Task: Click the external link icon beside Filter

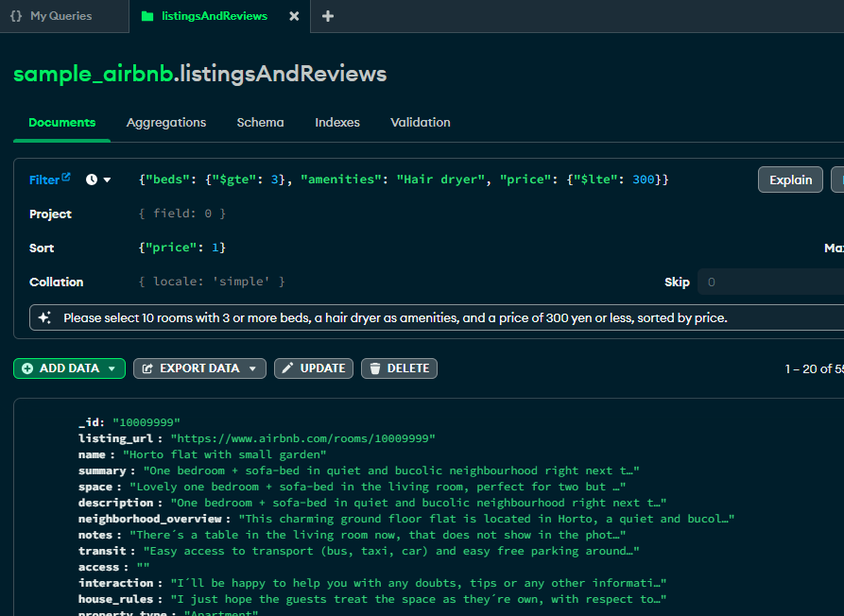Action: click(66, 177)
